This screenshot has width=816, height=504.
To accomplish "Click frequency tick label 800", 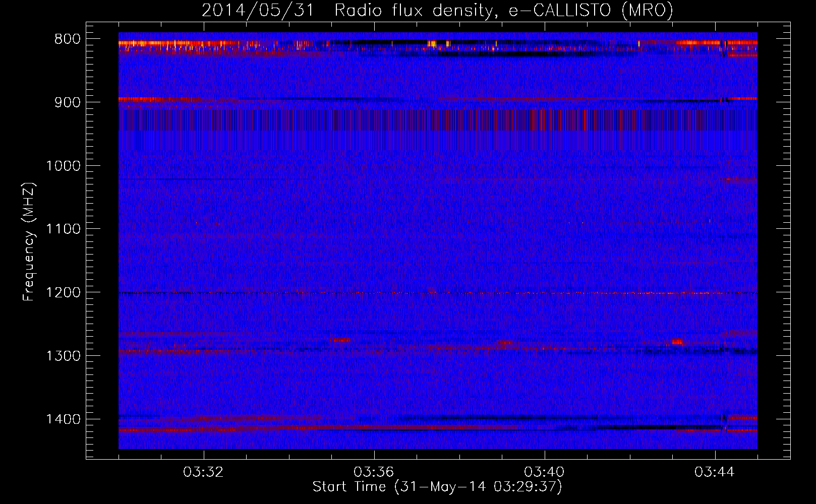I will click(68, 39).
